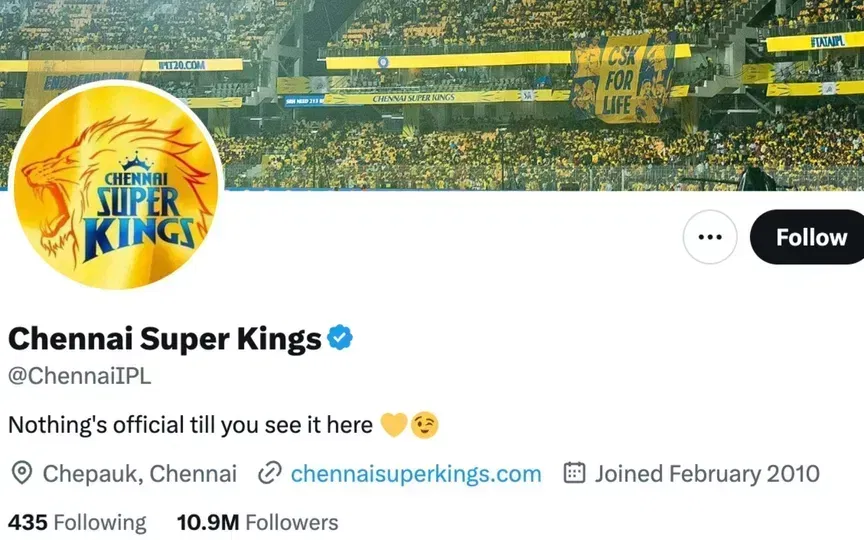Click the calendar icon beside Joined date
The image size is (864, 540).
[x=574, y=473]
